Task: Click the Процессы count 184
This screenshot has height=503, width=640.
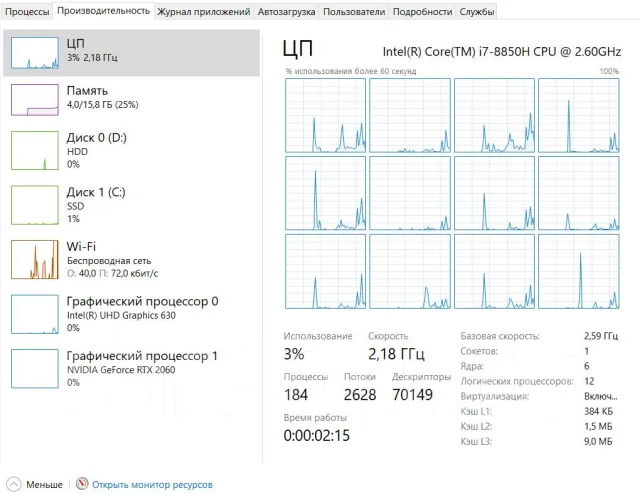Action: 296,395
